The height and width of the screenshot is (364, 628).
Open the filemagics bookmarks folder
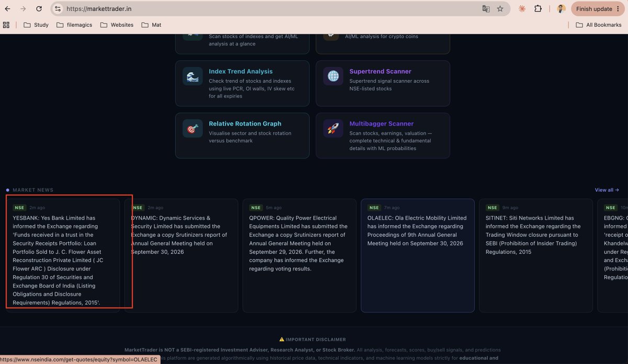pos(74,25)
